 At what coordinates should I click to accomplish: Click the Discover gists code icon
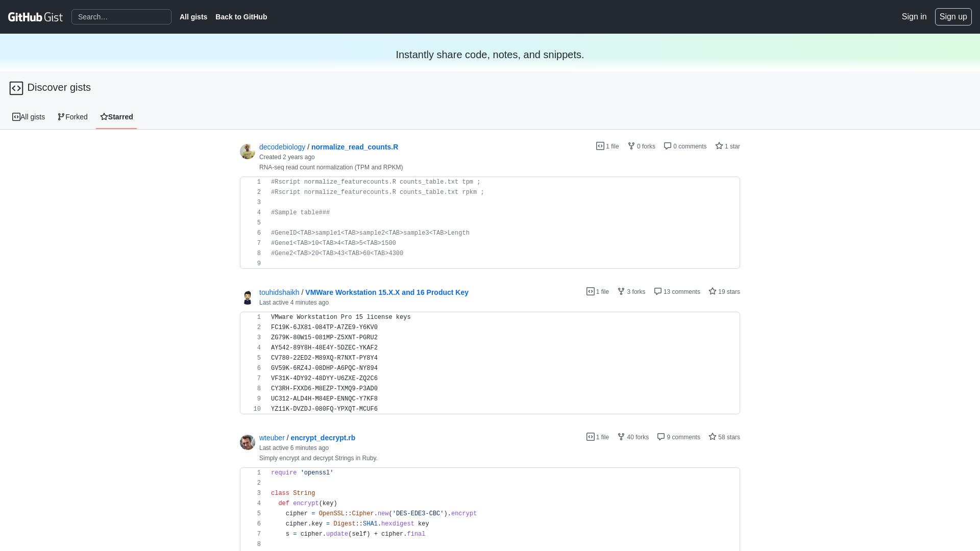16,88
